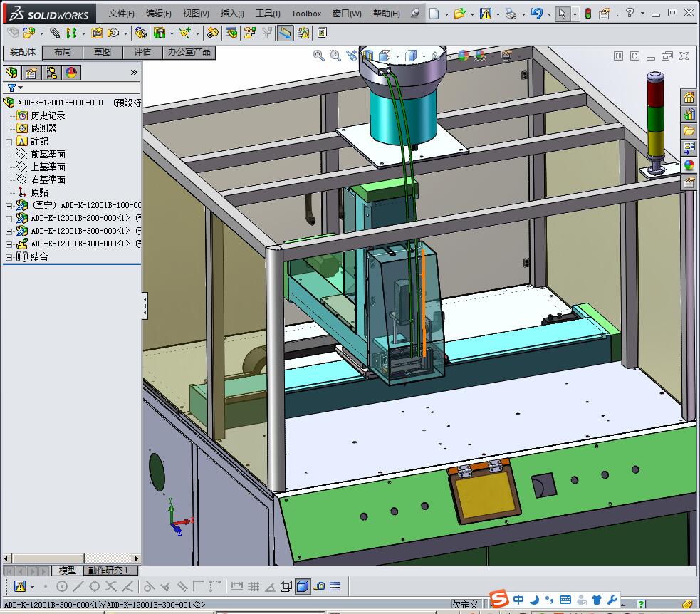Image resolution: width=700 pixels, height=614 pixels.
Task: Expand the ADD-K-12001B-200-000 subassembly node
Action: [9, 218]
